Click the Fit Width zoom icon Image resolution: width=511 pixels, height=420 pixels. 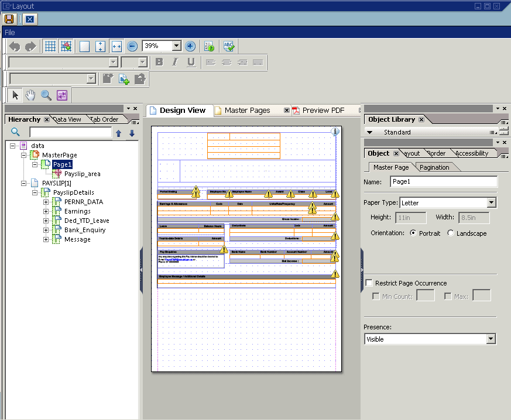click(116, 46)
